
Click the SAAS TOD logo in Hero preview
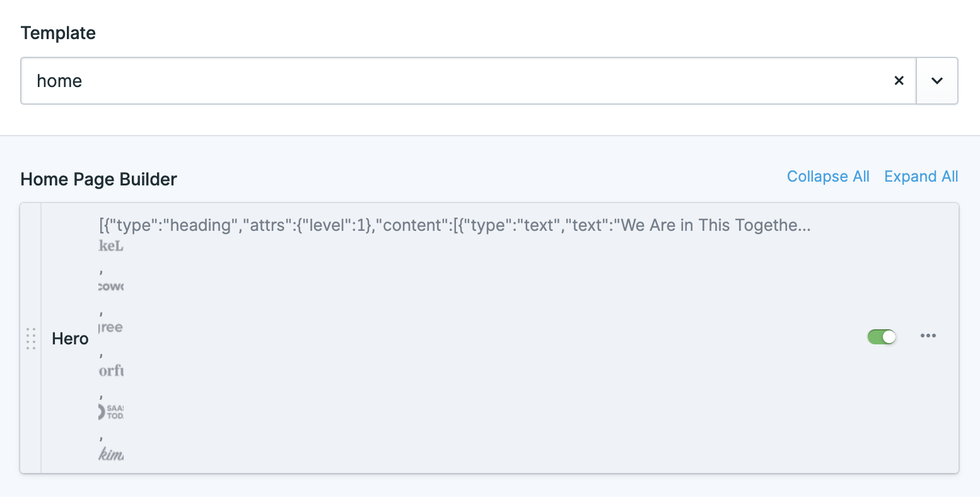click(x=111, y=410)
